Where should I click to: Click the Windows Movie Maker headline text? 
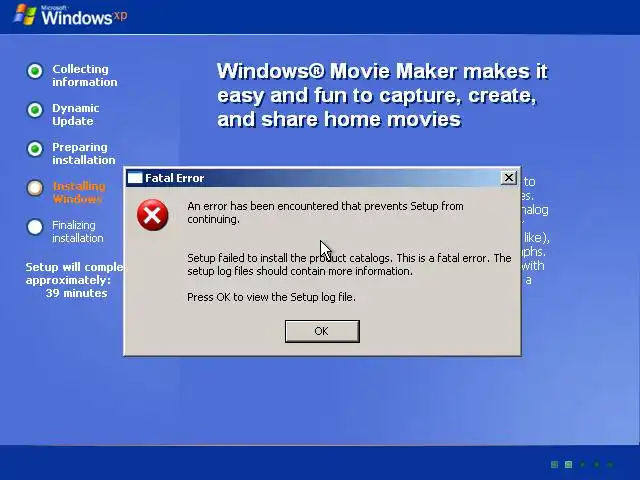pyautogui.click(x=382, y=95)
